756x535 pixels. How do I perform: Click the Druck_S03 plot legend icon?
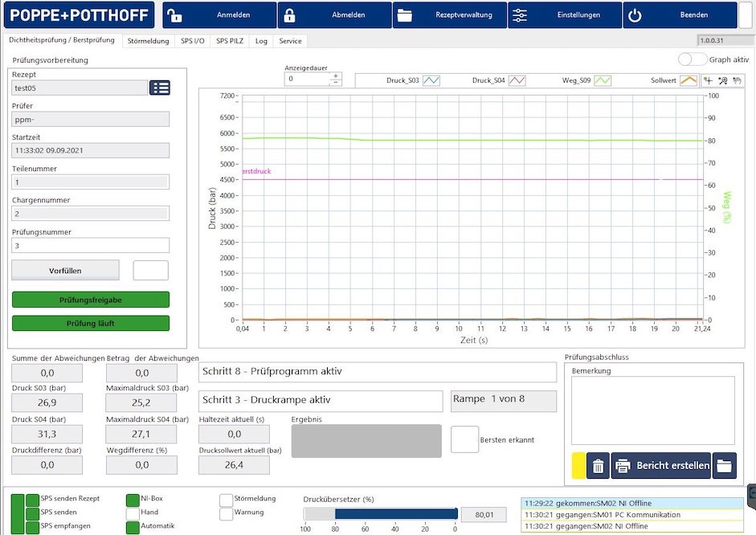(x=431, y=80)
